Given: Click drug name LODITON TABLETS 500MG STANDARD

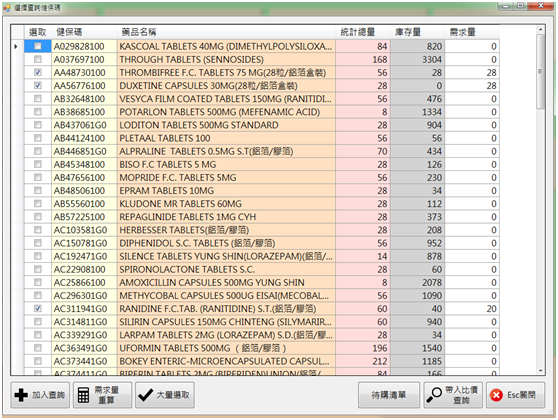Looking at the screenshot, I should 226,125.
